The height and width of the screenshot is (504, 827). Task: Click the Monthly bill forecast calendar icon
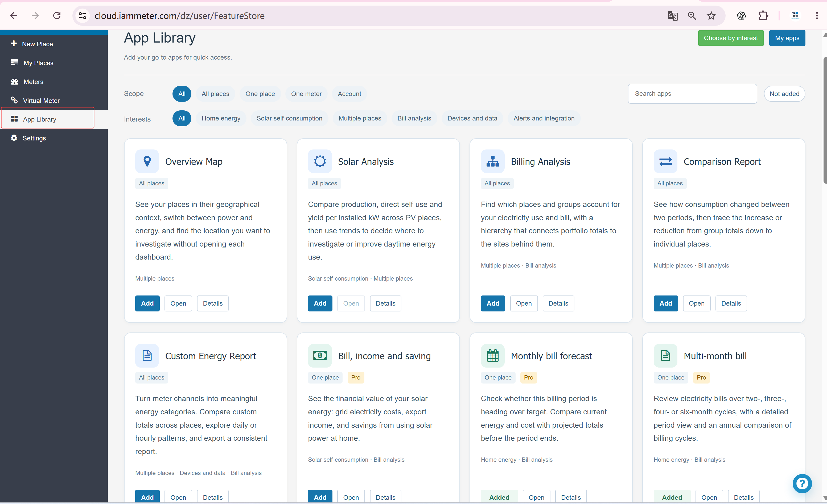493,355
